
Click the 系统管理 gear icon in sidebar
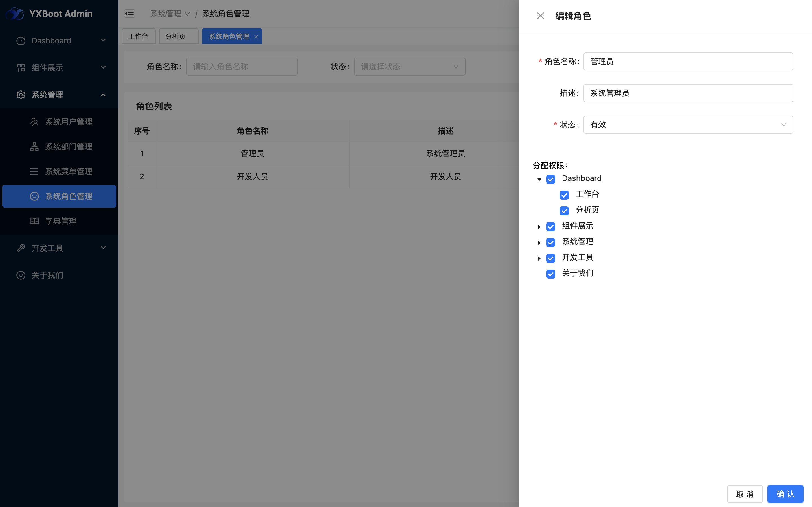21,94
